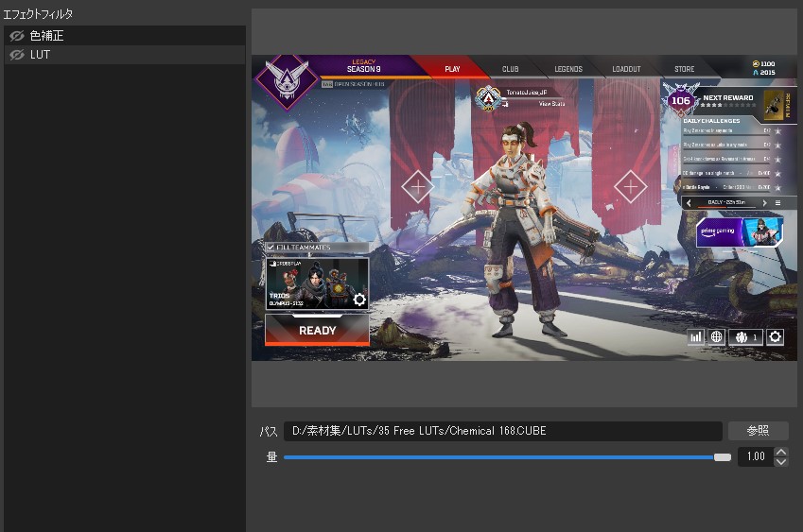Open the PLAY tab in game preview
This screenshot has width=803, height=532.
[452, 69]
